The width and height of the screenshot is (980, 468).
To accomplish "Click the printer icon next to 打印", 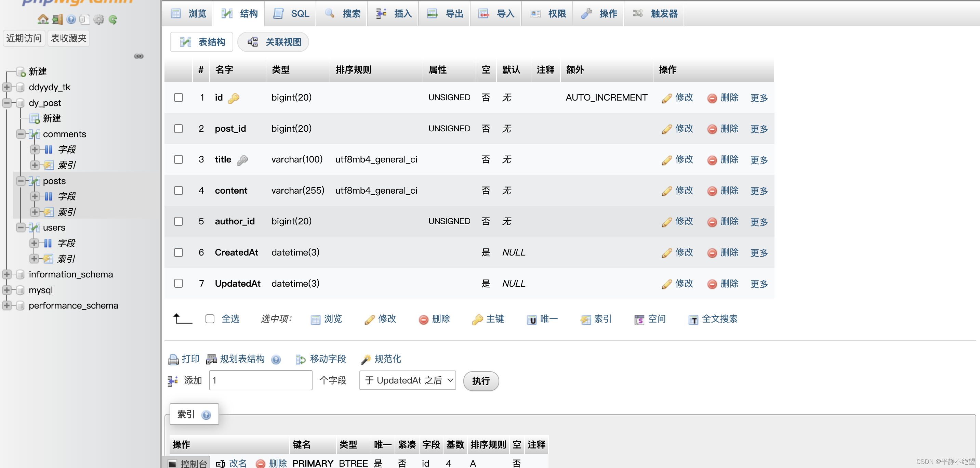I will pos(173,359).
